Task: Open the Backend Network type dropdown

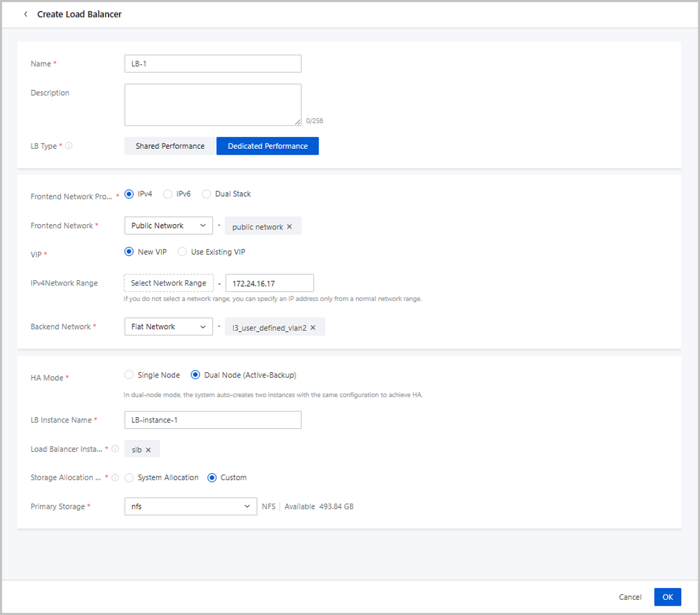Action: pyautogui.click(x=169, y=327)
